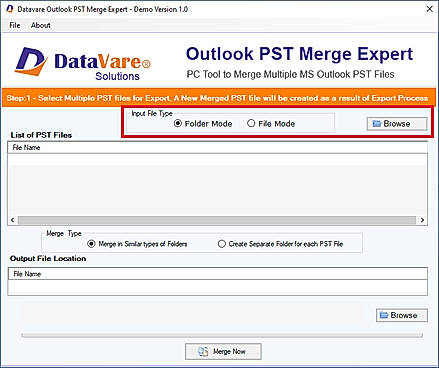
Task: Click the Merge Now button
Action: 223,351
